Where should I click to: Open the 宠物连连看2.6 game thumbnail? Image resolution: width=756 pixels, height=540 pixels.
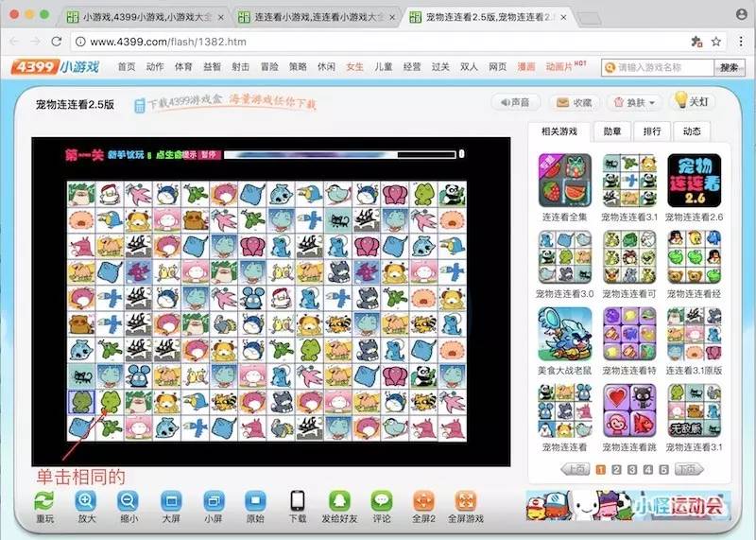pyautogui.click(x=694, y=182)
